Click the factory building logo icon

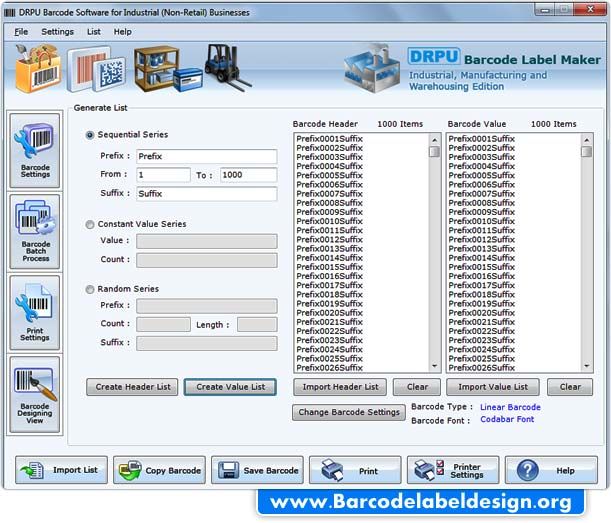371,68
